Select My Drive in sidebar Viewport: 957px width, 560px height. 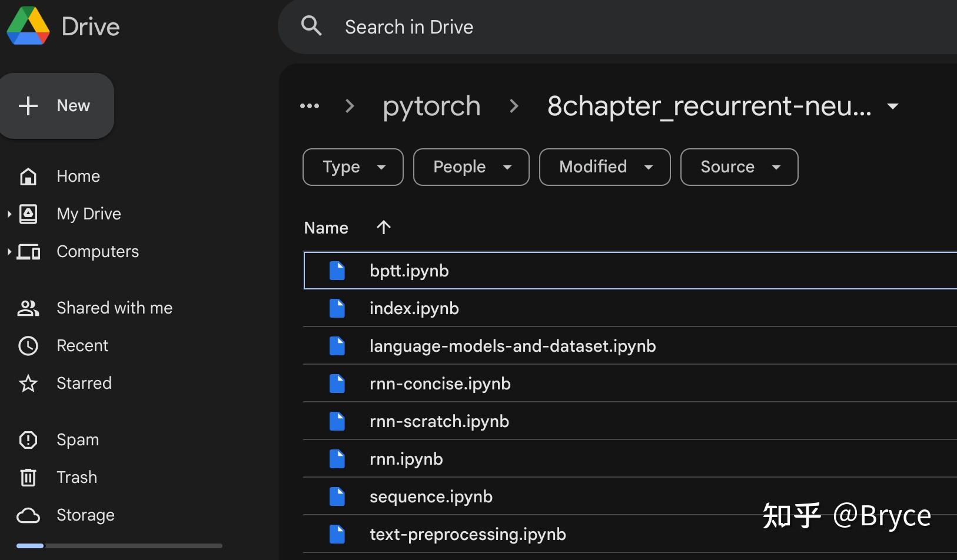88,214
